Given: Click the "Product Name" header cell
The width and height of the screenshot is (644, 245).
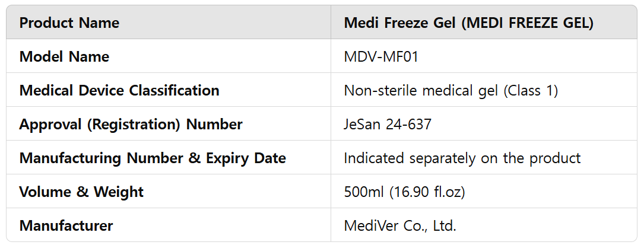Looking at the screenshot, I should click(x=69, y=23).
